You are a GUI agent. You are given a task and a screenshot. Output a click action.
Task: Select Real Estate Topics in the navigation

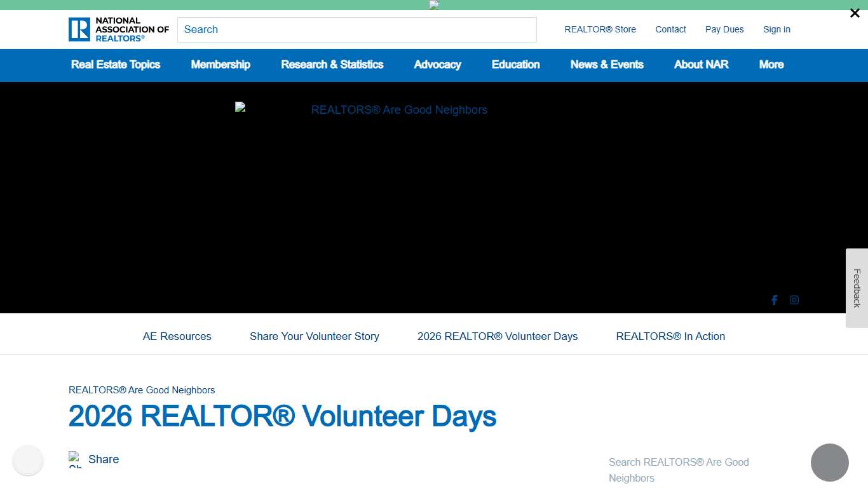(x=116, y=65)
